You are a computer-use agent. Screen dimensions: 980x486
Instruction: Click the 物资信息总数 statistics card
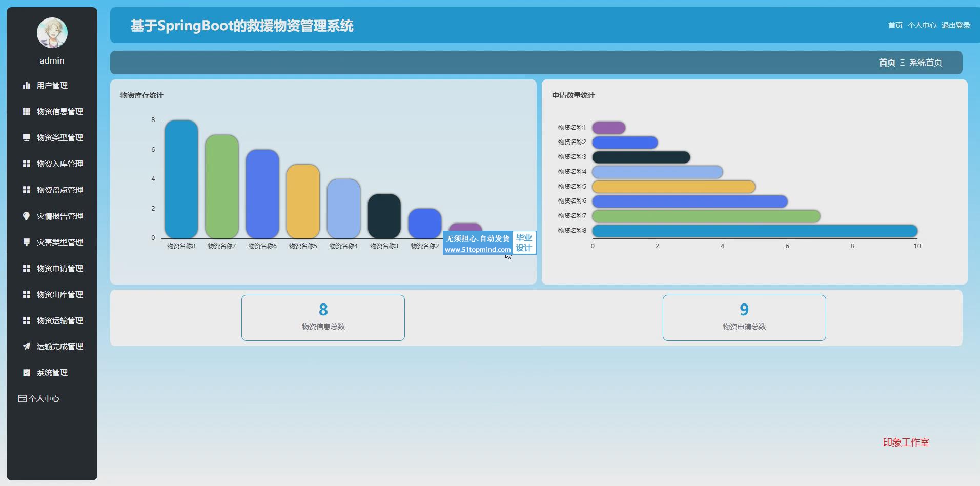point(323,318)
